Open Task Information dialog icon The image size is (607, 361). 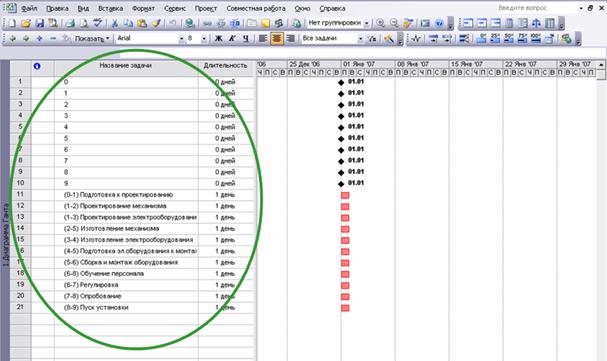tap(252, 23)
